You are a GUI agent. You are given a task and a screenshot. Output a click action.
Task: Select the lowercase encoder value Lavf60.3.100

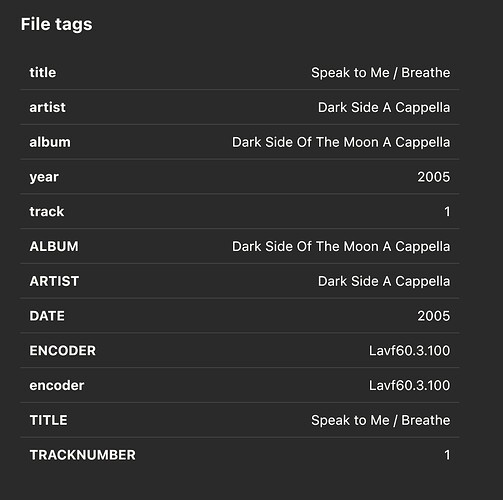coord(409,386)
